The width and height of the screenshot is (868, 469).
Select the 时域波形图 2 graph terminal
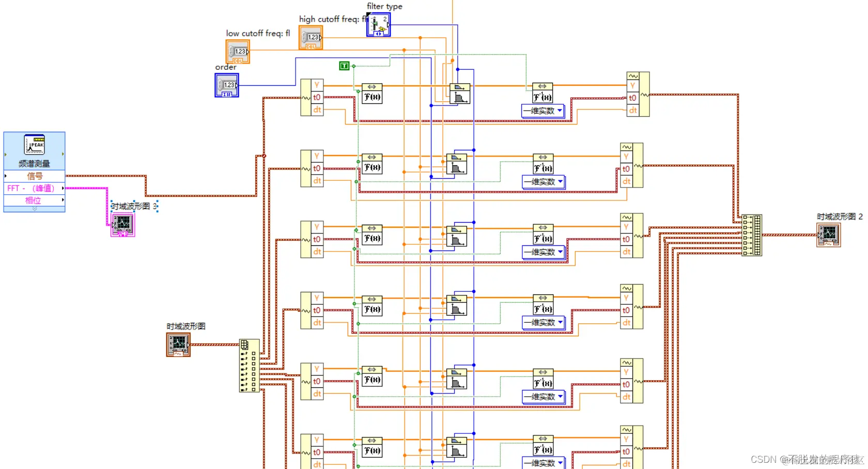click(x=829, y=235)
